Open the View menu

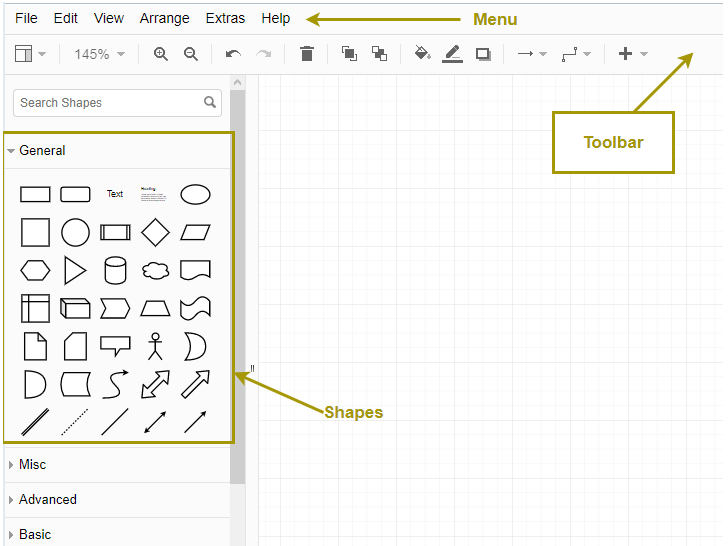pos(109,18)
